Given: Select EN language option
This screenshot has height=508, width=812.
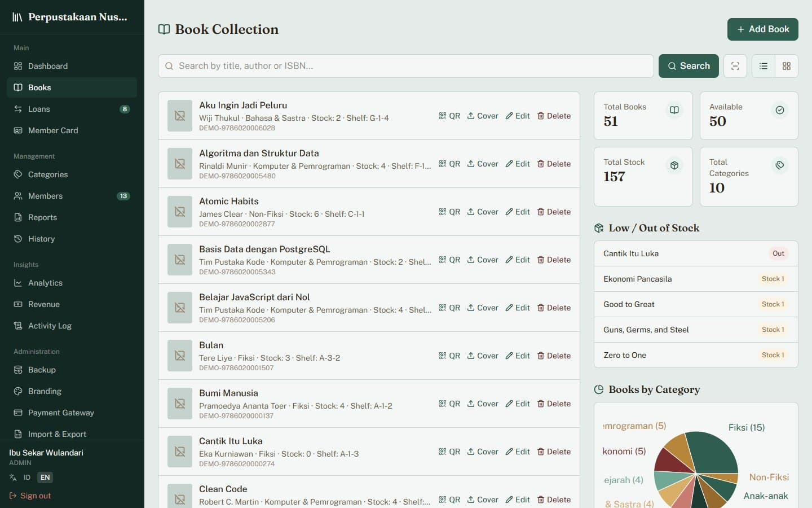Looking at the screenshot, I should [45, 478].
